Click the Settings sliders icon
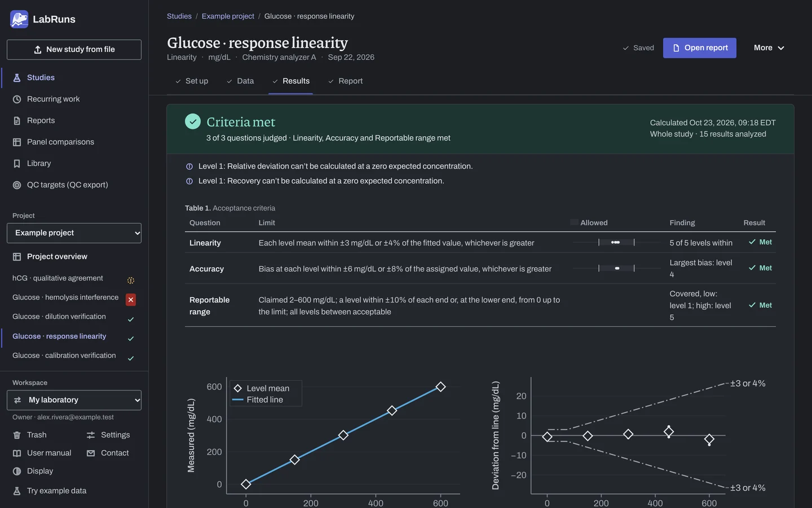Image resolution: width=812 pixels, height=508 pixels. pos(91,435)
